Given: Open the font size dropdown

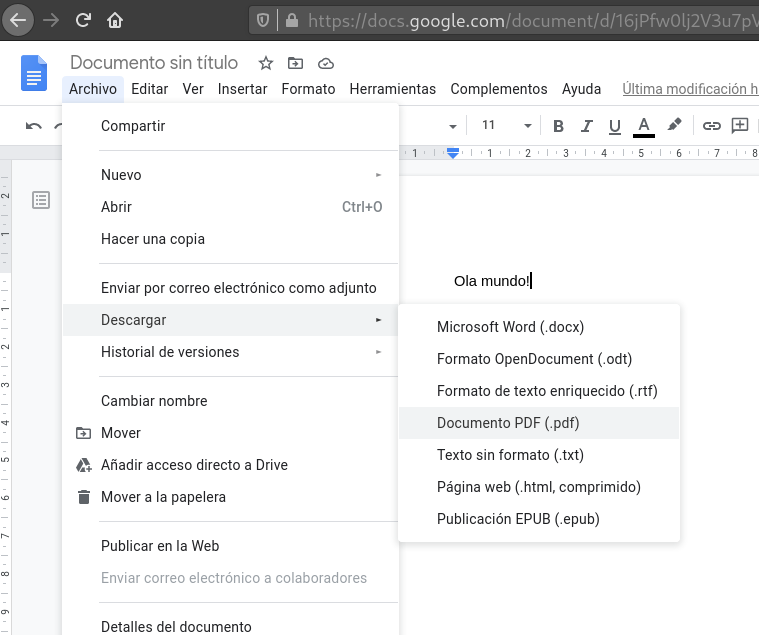Looking at the screenshot, I should (528, 126).
